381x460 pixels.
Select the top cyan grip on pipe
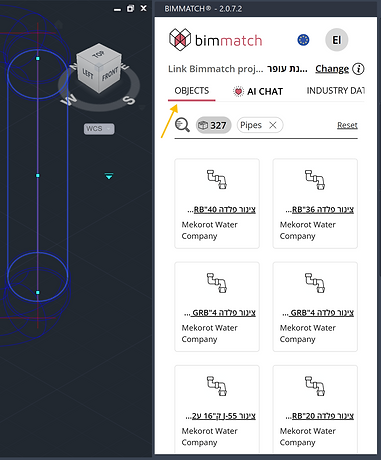tap(38, 58)
